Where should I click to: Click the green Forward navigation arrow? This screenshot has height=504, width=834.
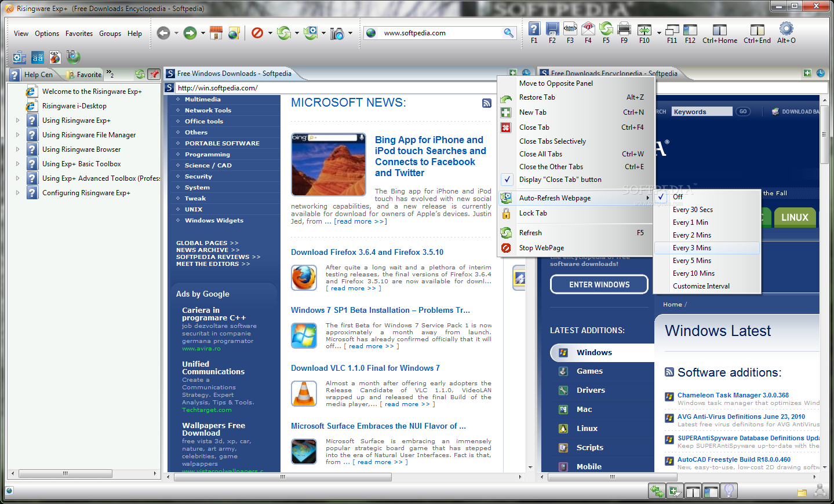point(190,33)
